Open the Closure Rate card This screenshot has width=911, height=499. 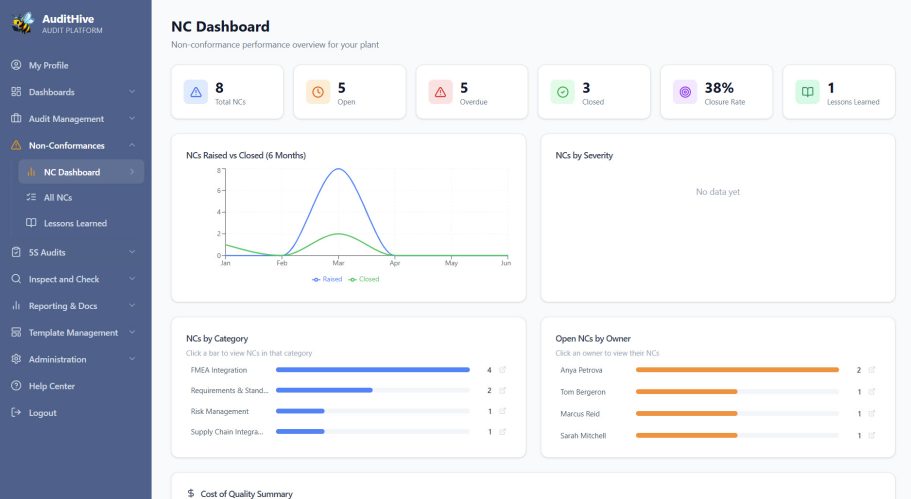coord(716,92)
